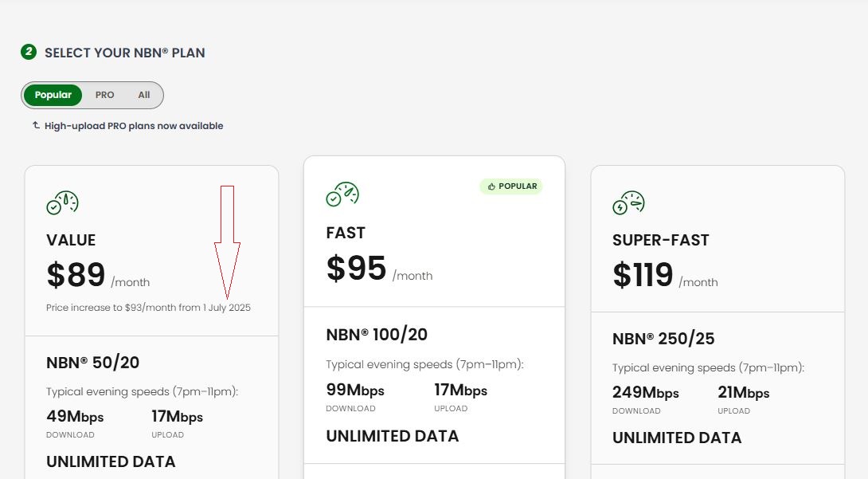Click the Fast plan speedometer icon

point(342,194)
